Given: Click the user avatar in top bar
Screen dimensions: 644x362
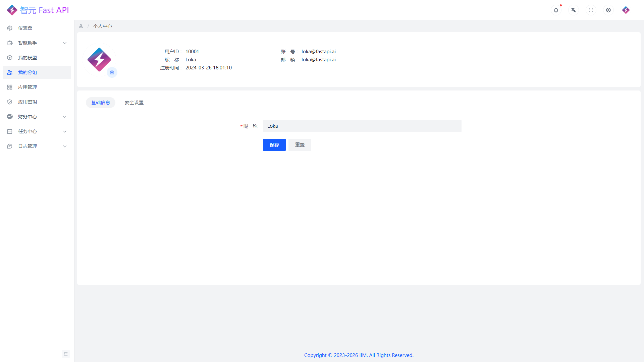Looking at the screenshot, I should pos(626,10).
